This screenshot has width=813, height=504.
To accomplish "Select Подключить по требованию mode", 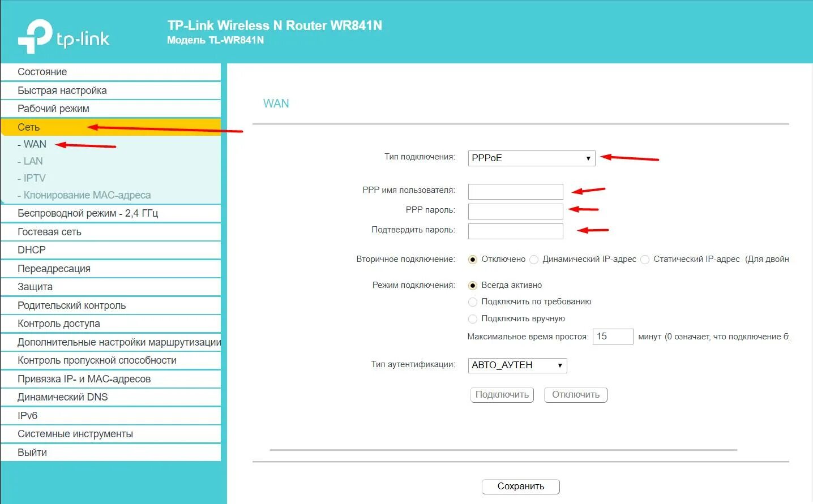I will 473,302.
